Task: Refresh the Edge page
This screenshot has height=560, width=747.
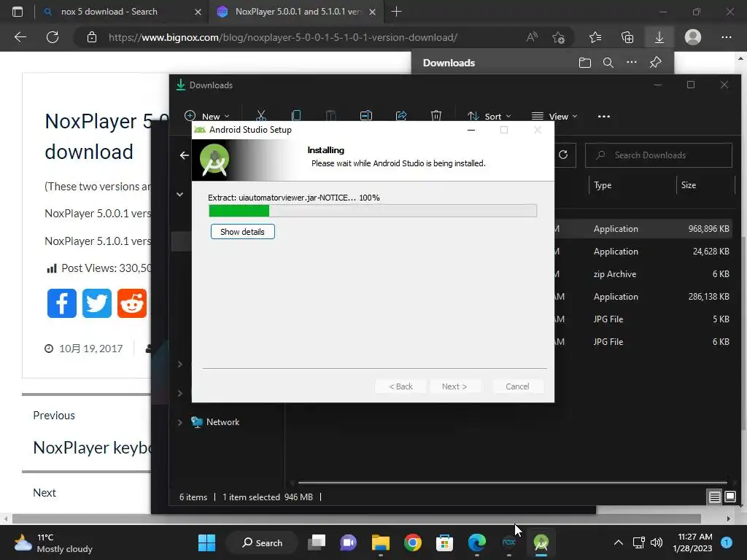Action: (x=53, y=37)
